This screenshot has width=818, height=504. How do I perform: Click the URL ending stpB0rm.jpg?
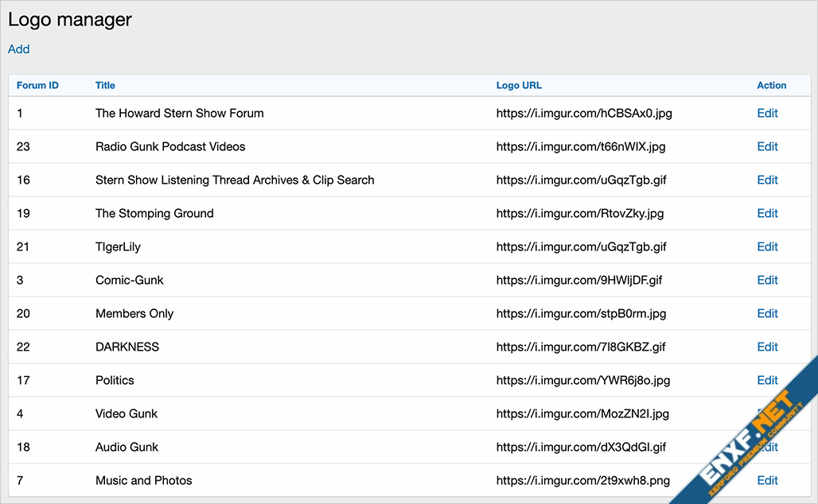coord(581,313)
